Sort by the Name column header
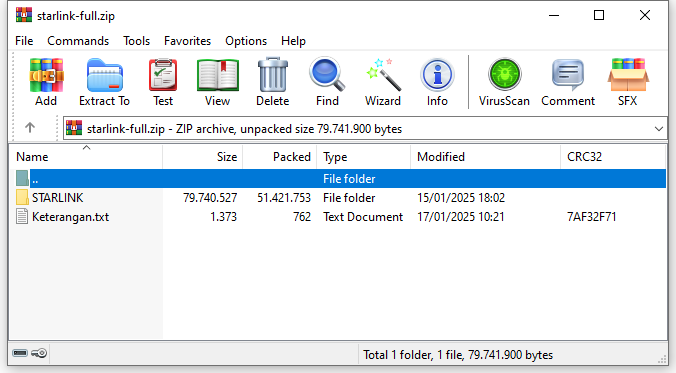 pyautogui.click(x=86, y=157)
